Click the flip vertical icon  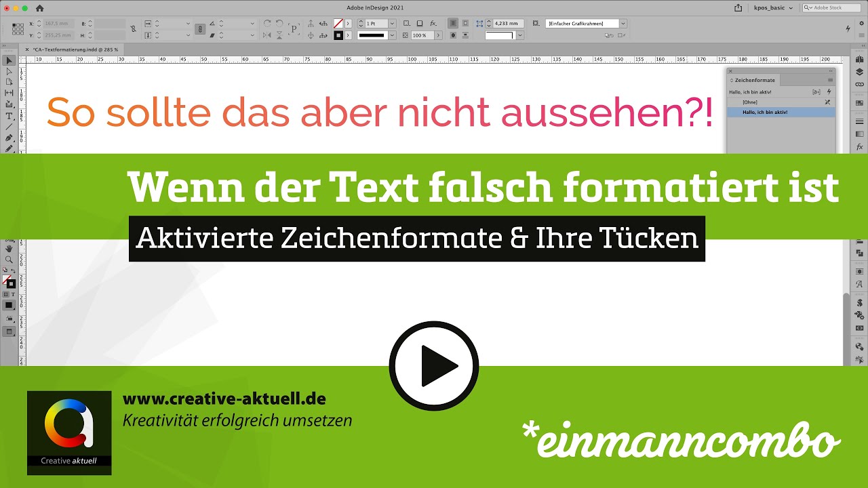point(279,35)
